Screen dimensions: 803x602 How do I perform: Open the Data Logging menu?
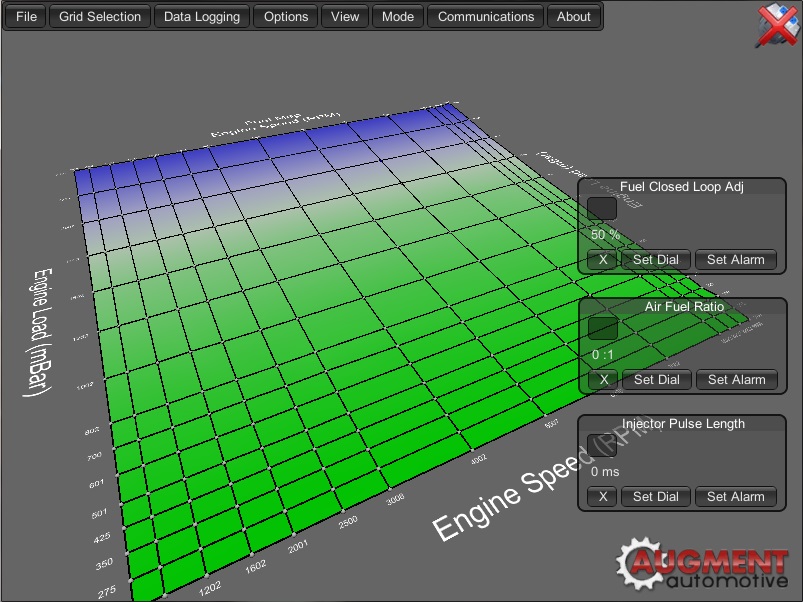tap(201, 16)
